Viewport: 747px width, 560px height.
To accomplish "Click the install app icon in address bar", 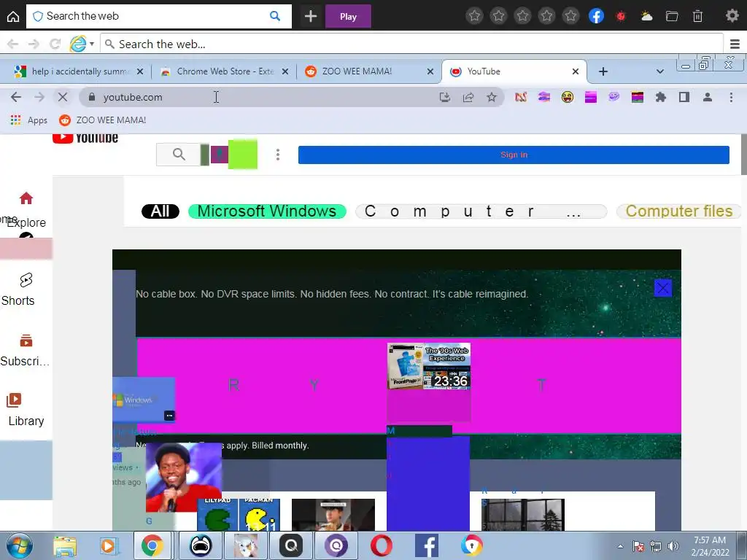I will pyautogui.click(x=444, y=98).
